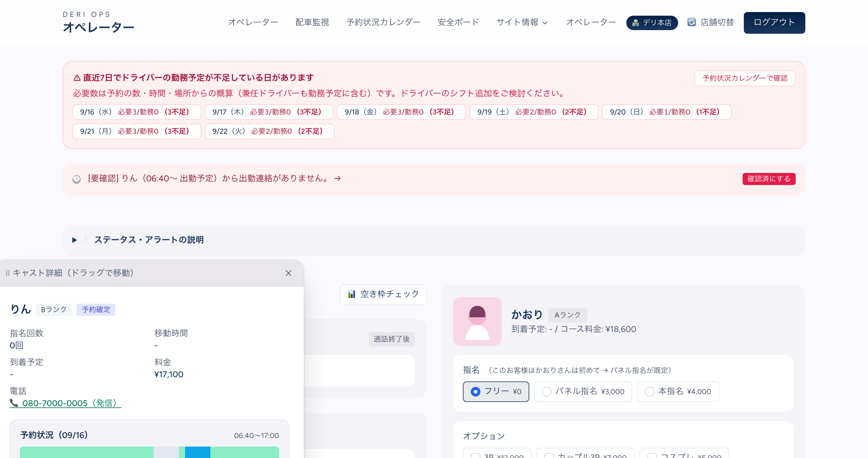
Task: Click the Aランク badge
Action: coord(568,315)
